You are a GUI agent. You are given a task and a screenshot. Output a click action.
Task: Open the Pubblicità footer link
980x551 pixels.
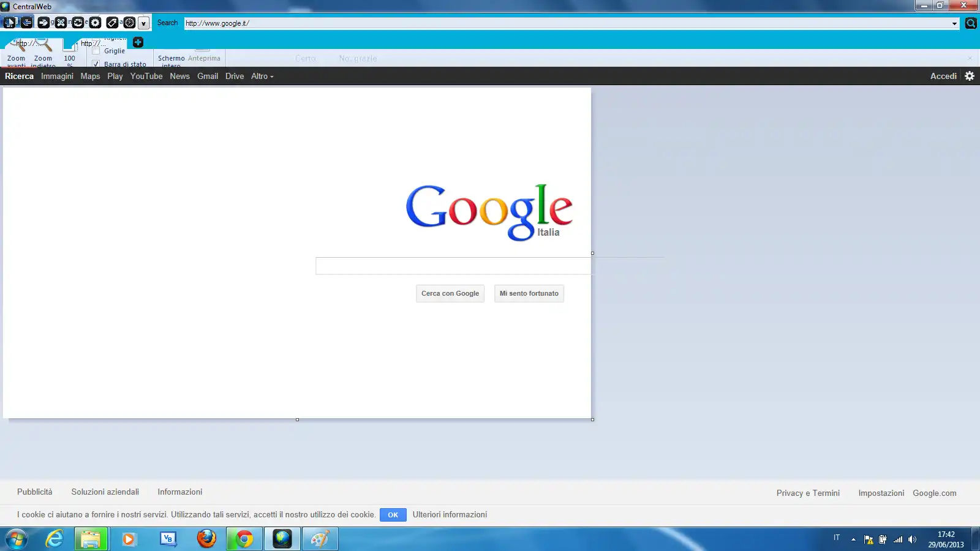(x=35, y=492)
